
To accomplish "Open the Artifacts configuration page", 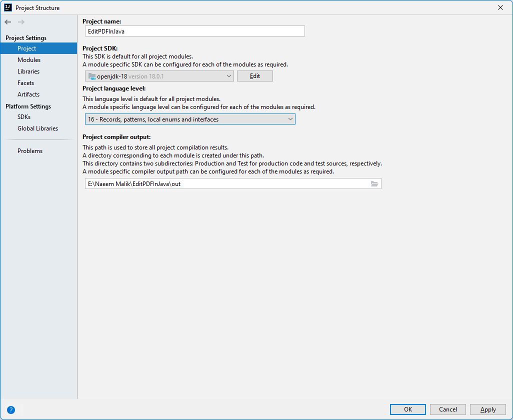I will coord(28,94).
